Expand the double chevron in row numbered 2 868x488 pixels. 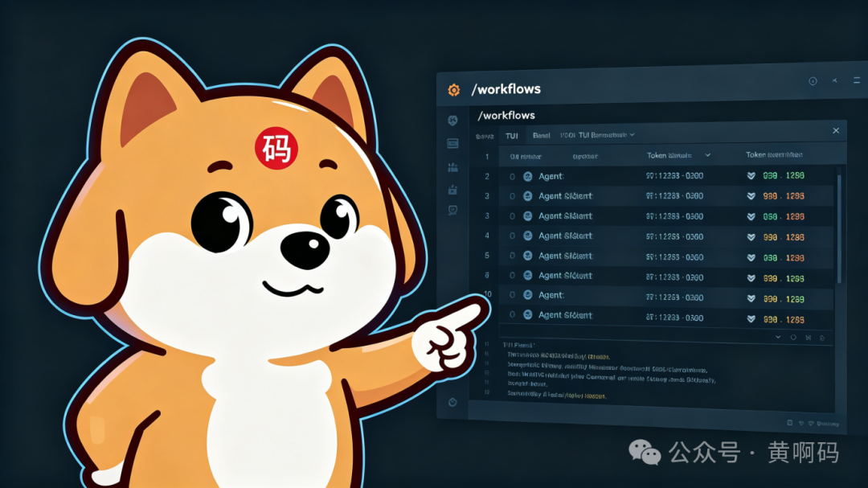click(x=751, y=176)
